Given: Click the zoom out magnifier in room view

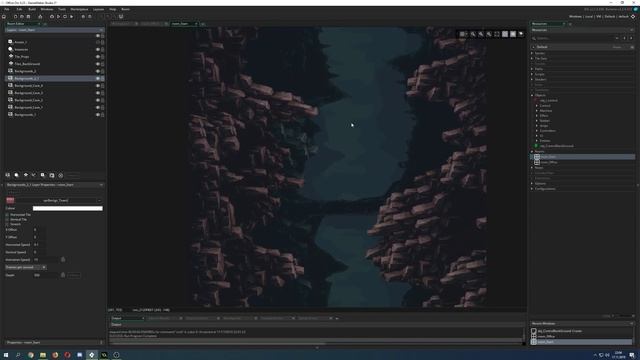Looking at the screenshot, I should pos(473,34).
